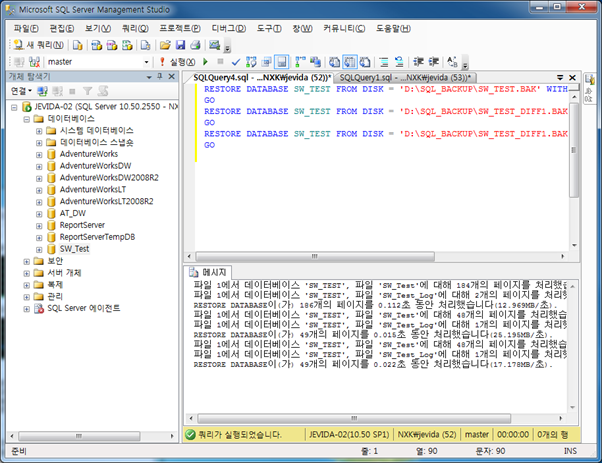
Task: Open the file with the folder icon
Action: coord(165,45)
